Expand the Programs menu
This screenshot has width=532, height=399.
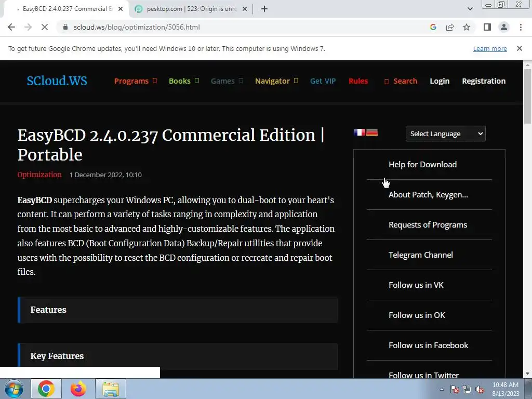point(136,81)
